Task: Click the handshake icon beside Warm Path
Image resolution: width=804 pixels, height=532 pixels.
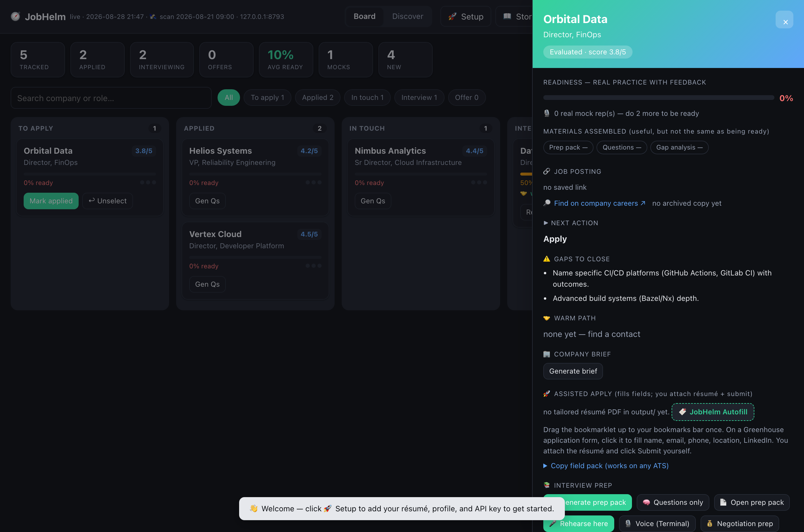Action: [547, 318]
